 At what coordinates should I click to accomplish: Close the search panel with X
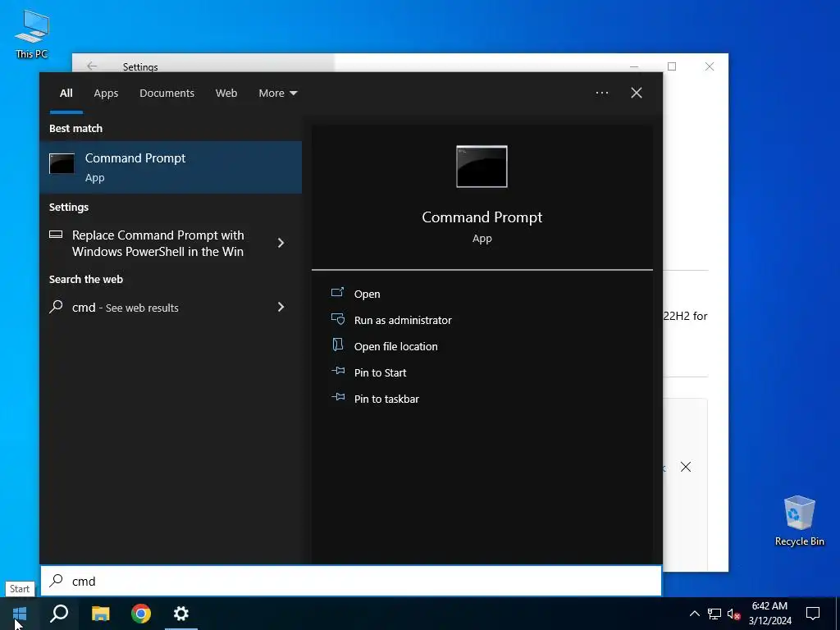click(637, 94)
